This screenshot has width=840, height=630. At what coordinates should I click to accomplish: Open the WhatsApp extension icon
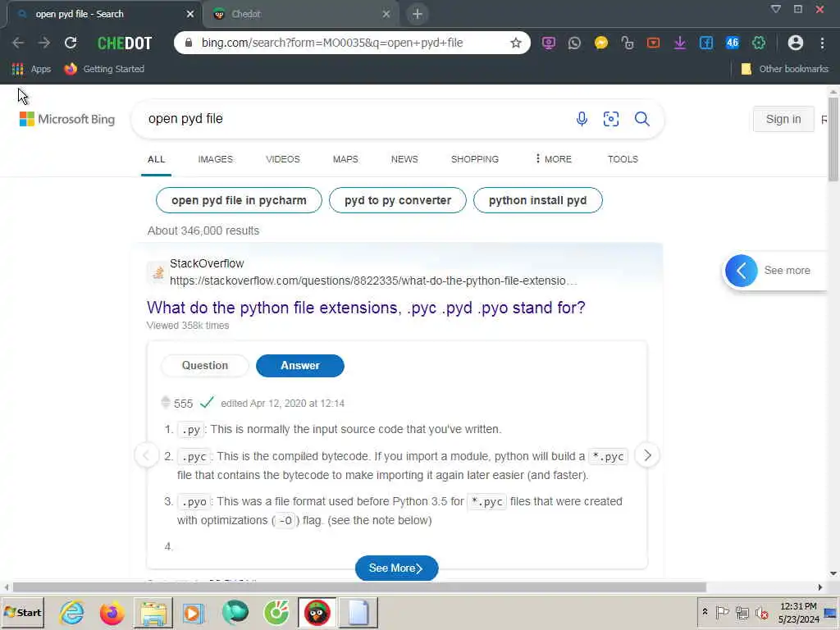(574, 43)
